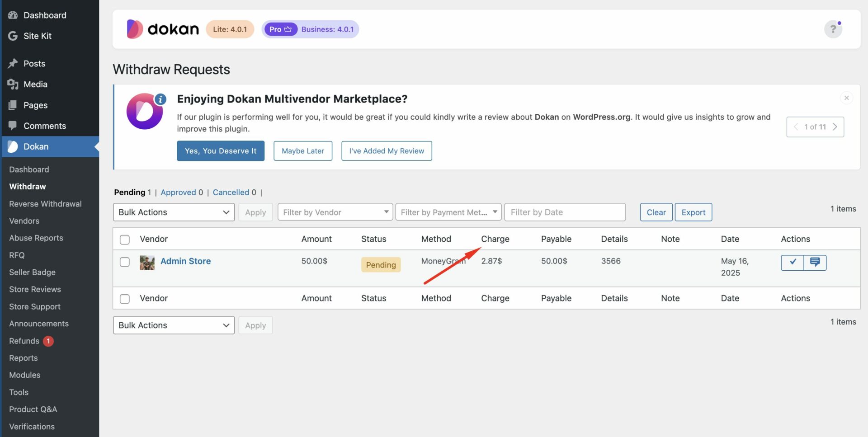The image size is (868, 437).
Task: Click the Pages icon in sidebar
Action: (13, 105)
